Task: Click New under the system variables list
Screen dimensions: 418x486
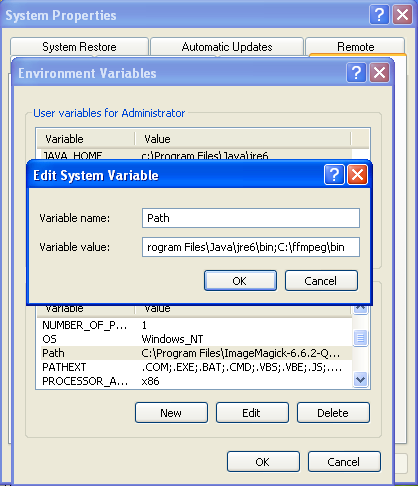Action: point(171,413)
